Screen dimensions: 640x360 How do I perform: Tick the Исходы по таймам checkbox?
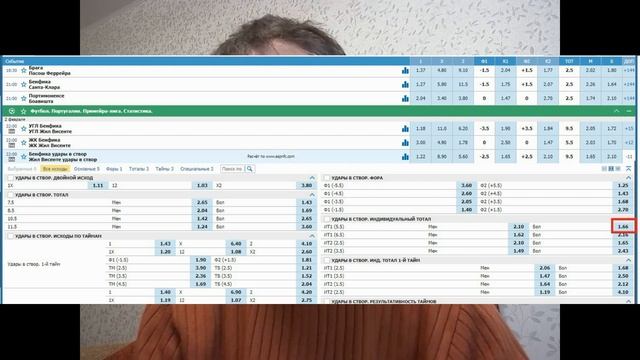[10, 236]
